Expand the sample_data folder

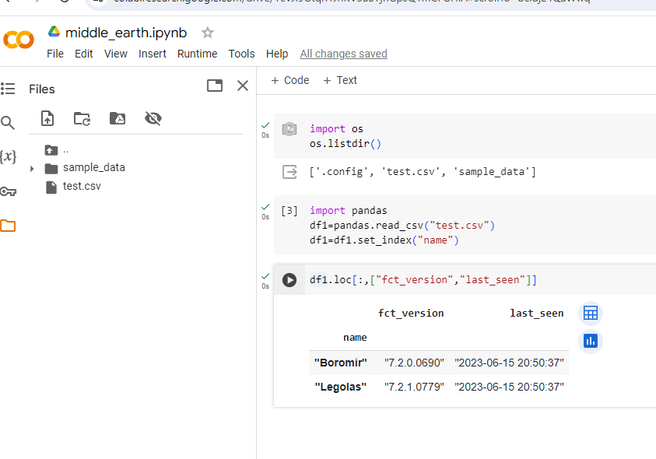(32, 168)
